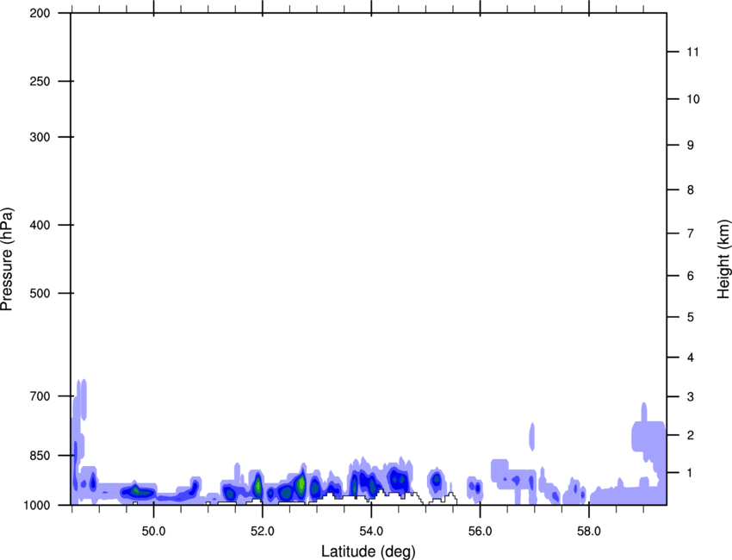Click the 52.0 latitude tick label
Image resolution: width=732 pixels, height=560 pixels.
[x=263, y=532]
